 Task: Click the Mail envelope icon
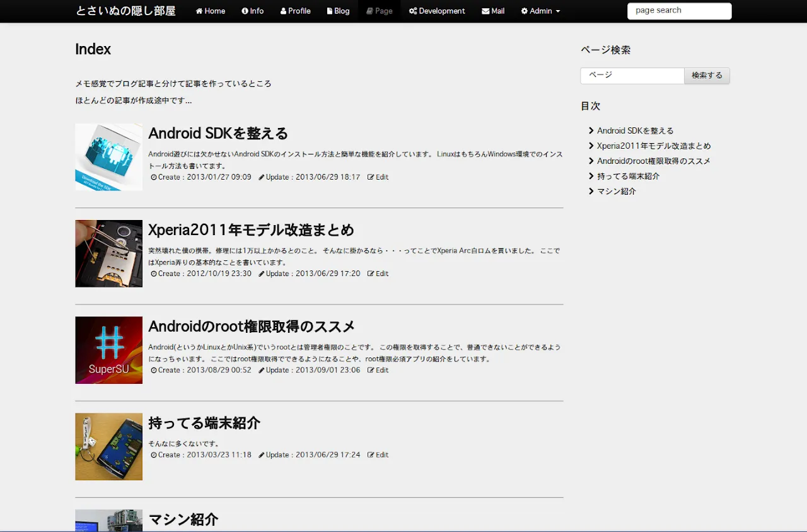coord(485,11)
